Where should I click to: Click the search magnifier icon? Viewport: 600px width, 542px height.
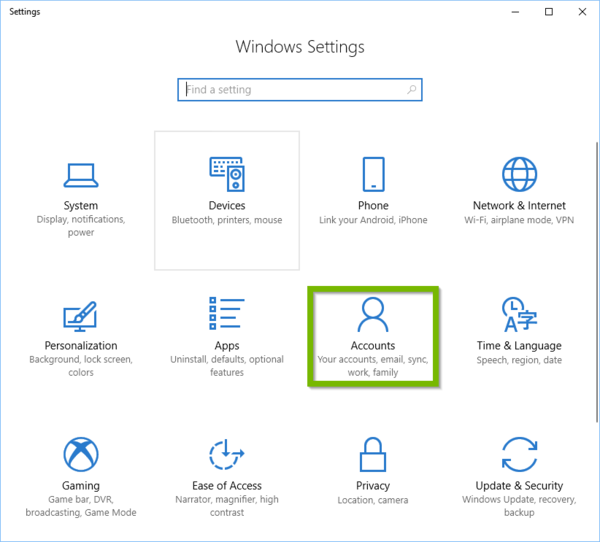pos(412,90)
